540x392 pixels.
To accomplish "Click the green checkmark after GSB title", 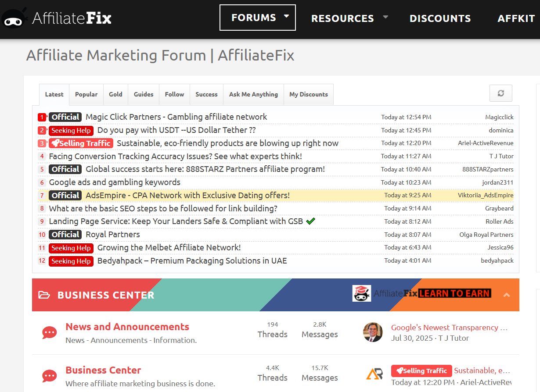I will pyautogui.click(x=311, y=221).
